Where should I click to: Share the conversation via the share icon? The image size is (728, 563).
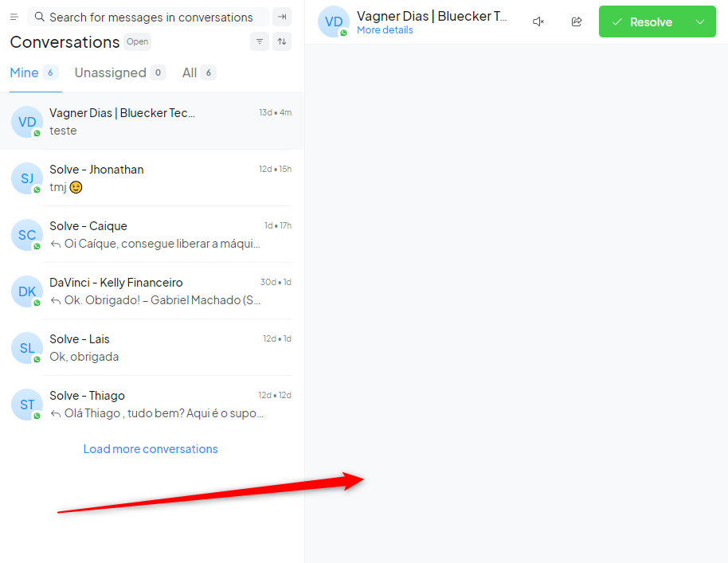click(577, 22)
